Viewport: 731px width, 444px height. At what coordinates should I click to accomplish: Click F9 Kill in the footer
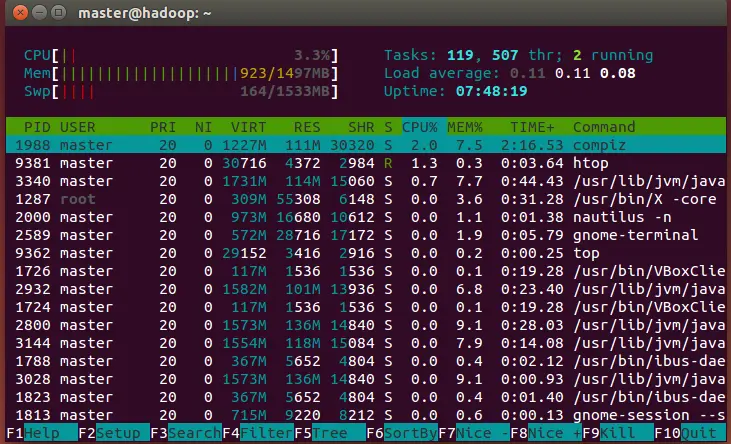(618, 433)
